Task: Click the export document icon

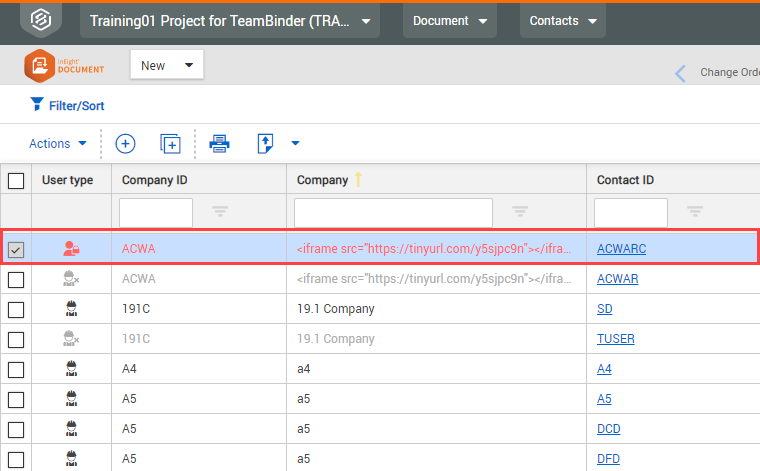Action: click(266, 144)
